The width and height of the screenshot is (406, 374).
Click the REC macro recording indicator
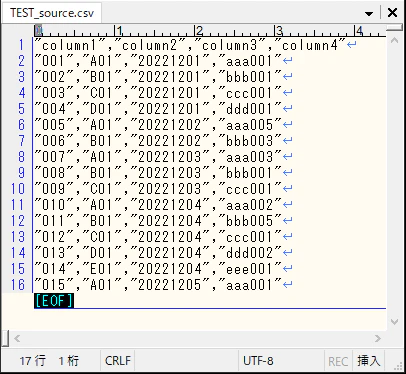click(338, 361)
